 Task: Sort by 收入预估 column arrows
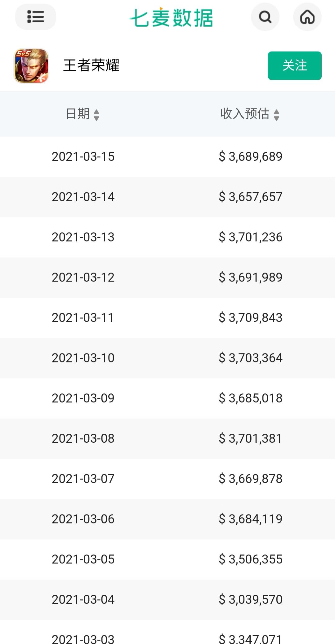tap(276, 115)
